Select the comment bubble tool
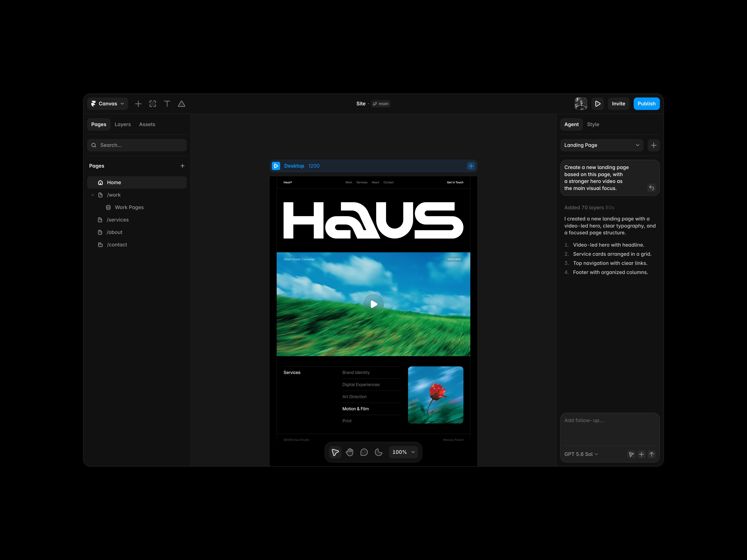 coord(364,452)
